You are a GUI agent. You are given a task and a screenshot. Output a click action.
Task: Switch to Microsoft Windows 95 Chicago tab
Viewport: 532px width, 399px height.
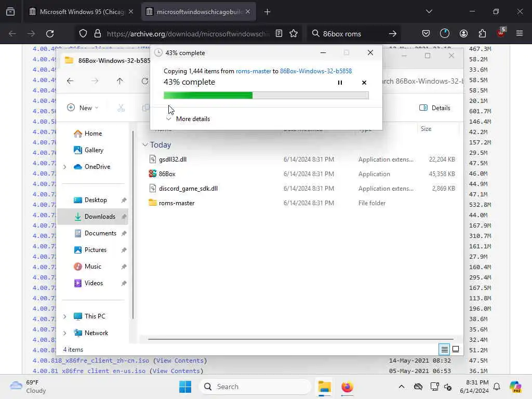tap(82, 11)
